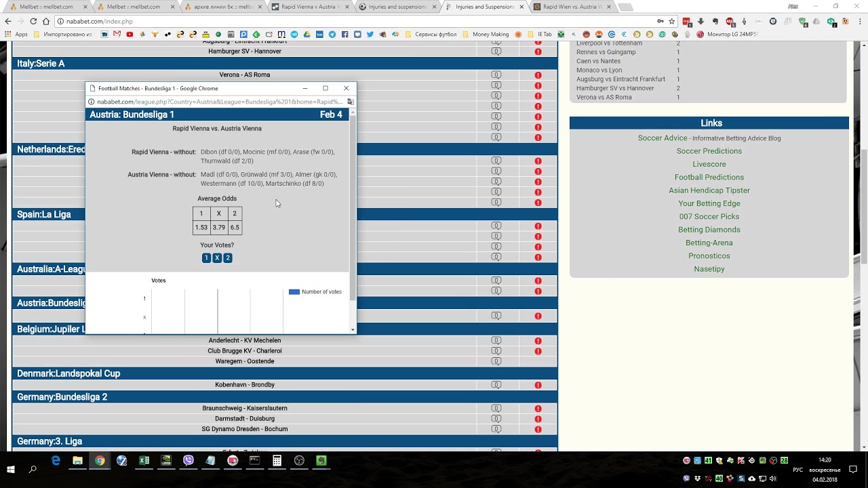Follow the Betting-Arena link
This screenshot has width=868, height=488.
[709, 243]
